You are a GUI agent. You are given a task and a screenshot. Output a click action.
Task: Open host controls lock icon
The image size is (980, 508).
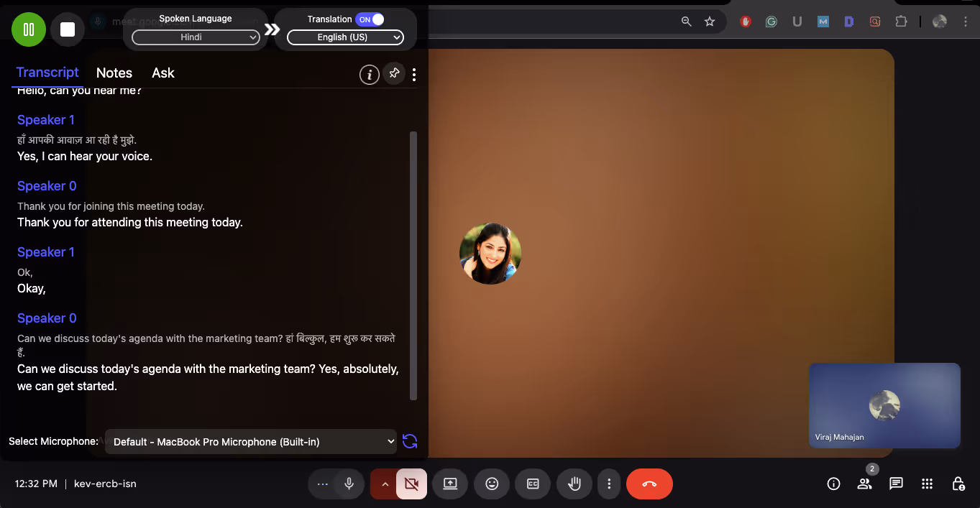pyautogui.click(x=958, y=484)
